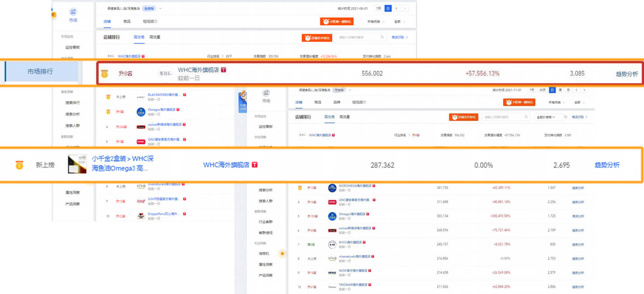Click the NOROMEGA store logo
644x294 pixels.
pyautogui.click(x=332, y=188)
